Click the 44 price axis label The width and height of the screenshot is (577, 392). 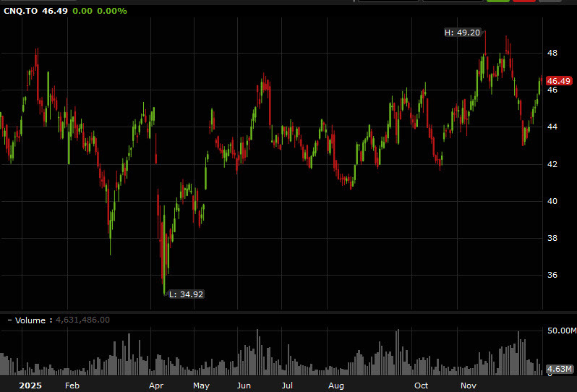pyautogui.click(x=552, y=127)
